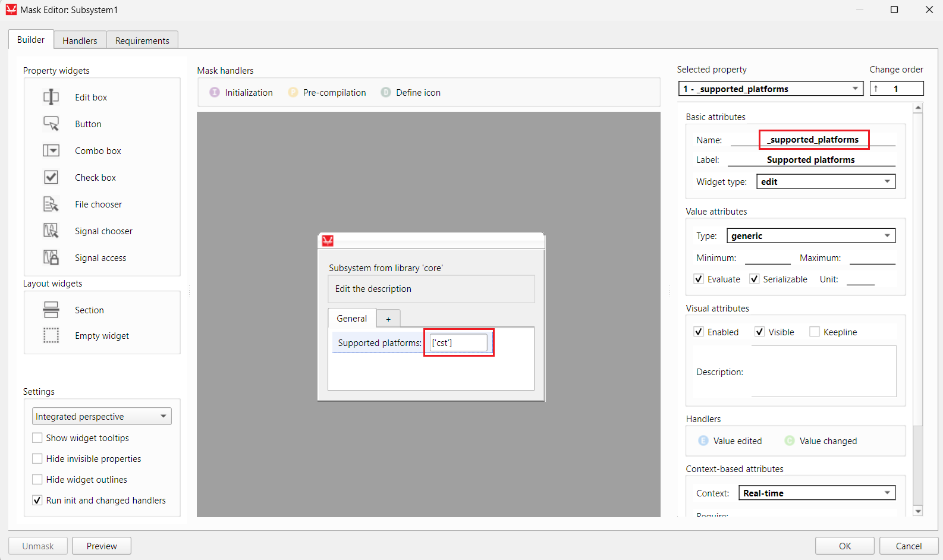Click the properties panel scrollbar down arrow
Image resolution: width=943 pixels, height=560 pixels.
coord(918,511)
